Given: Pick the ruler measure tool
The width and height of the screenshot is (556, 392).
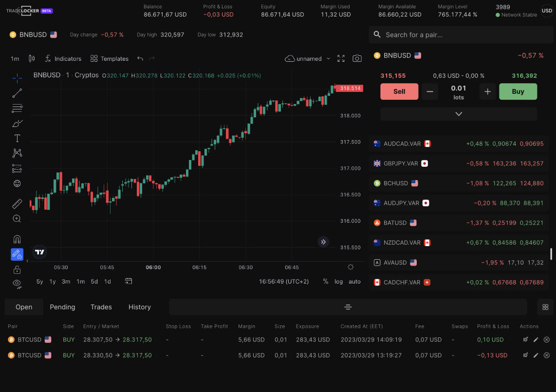Looking at the screenshot, I should tap(17, 204).
